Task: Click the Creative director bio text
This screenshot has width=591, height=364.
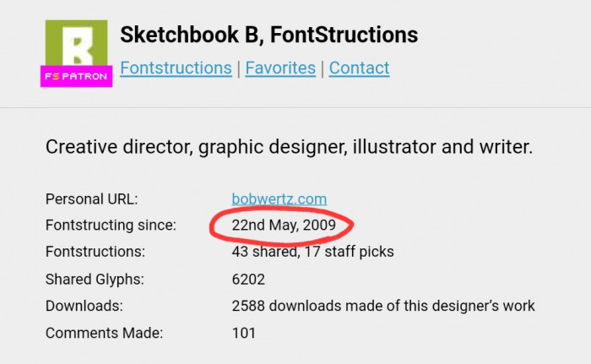Action: [x=289, y=146]
